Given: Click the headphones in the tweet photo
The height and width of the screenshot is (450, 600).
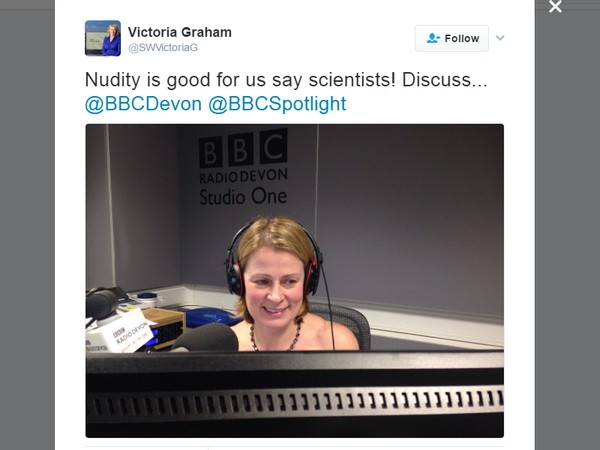Looking at the screenshot, I should click(273, 260).
